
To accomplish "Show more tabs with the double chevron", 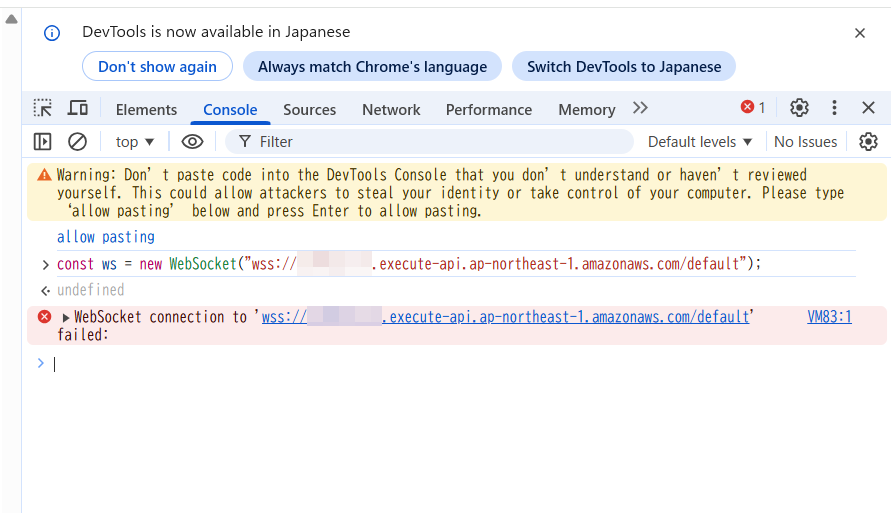I will pyautogui.click(x=640, y=108).
